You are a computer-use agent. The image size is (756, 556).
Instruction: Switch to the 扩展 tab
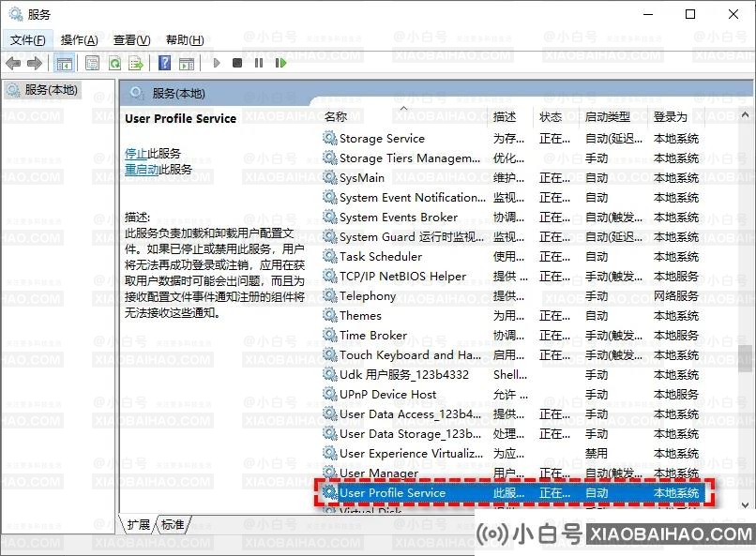pos(139,524)
